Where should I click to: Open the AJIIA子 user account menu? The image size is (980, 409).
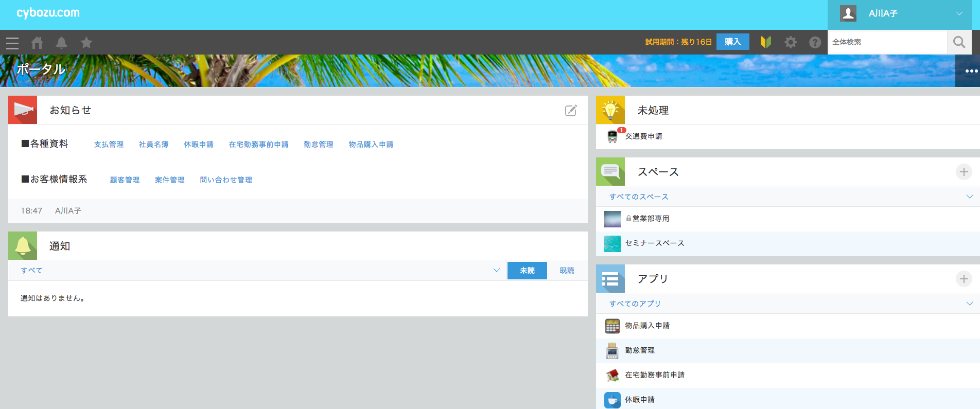(x=903, y=14)
